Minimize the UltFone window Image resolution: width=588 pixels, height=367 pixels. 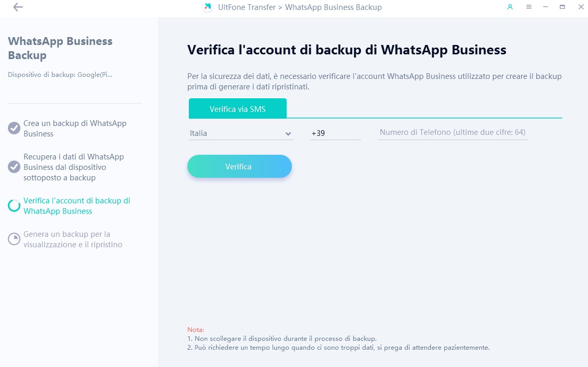[546, 7]
